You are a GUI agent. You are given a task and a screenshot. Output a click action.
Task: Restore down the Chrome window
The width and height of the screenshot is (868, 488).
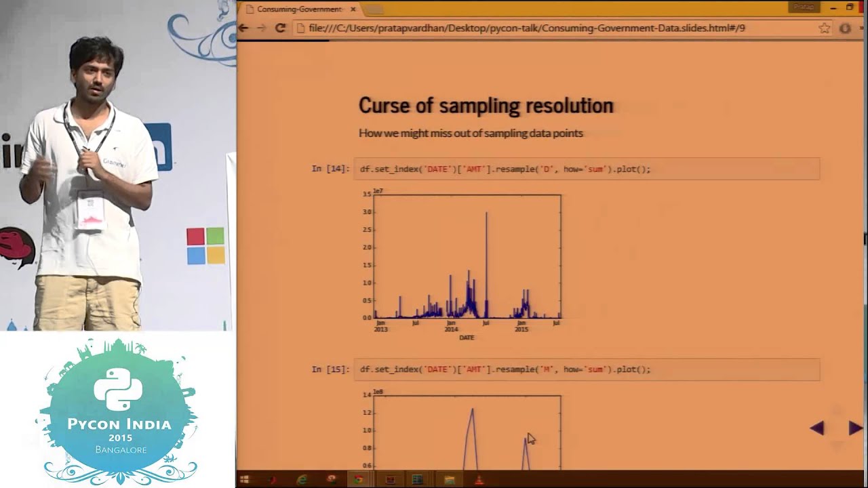pyautogui.click(x=850, y=7)
